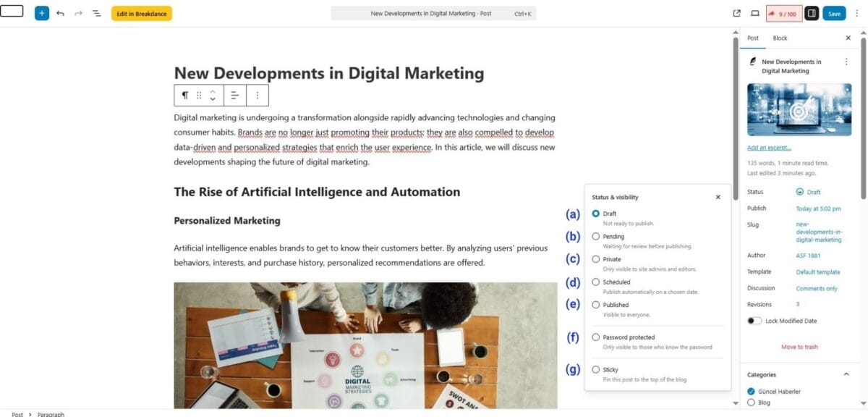Toggle the Lock Modified Date switch
The image size is (868, 417).
coord(754,321)
